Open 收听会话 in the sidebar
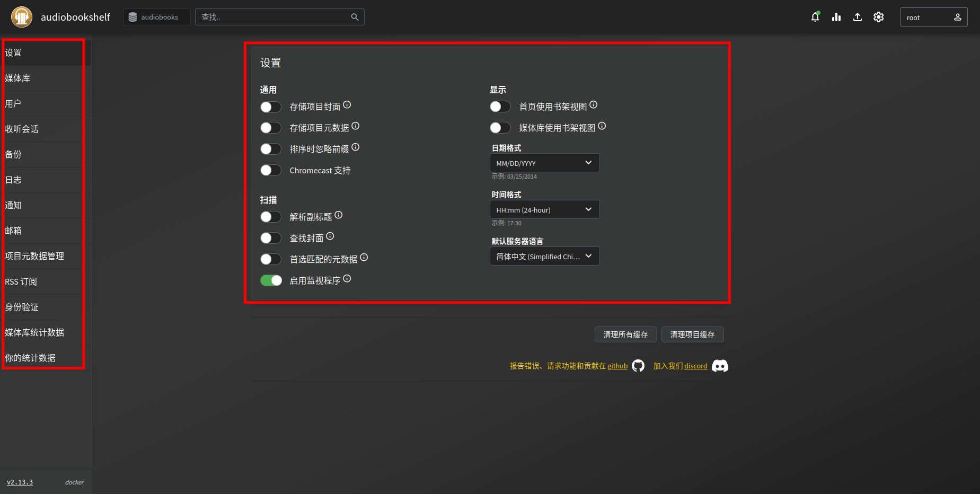Screen dimensions: 980x494 point(46,129)
